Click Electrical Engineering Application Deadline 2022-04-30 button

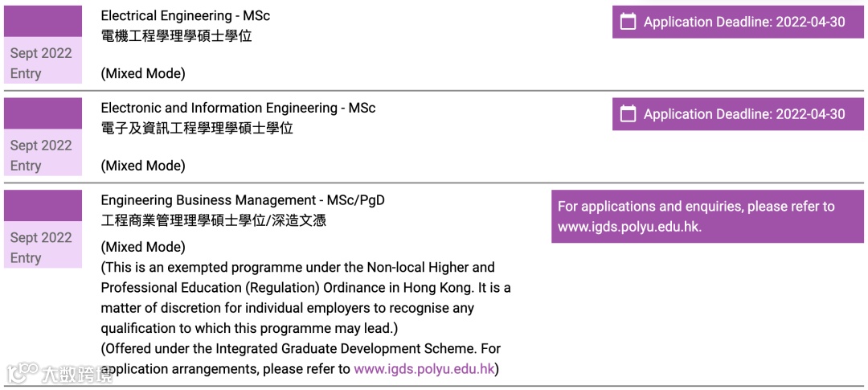[738, 23]
